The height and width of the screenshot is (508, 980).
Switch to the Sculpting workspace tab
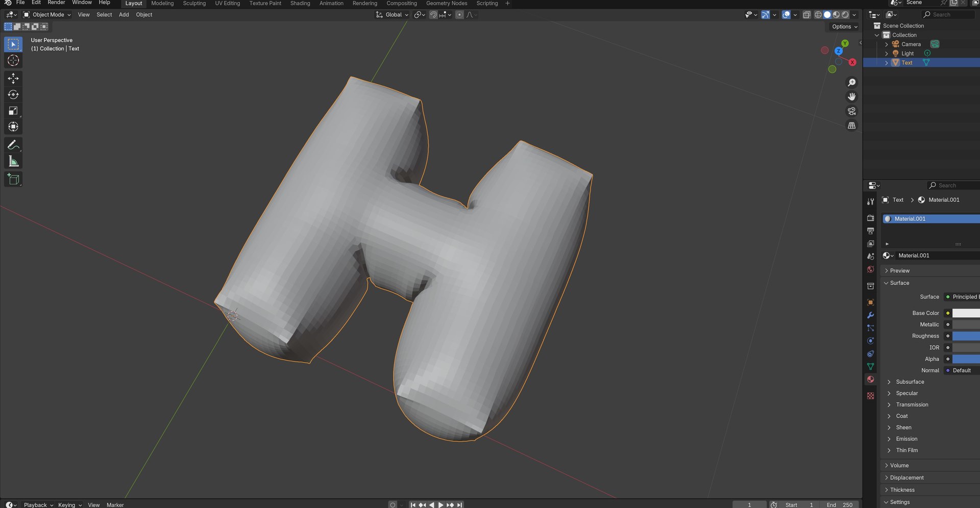(x=194, y=4)
